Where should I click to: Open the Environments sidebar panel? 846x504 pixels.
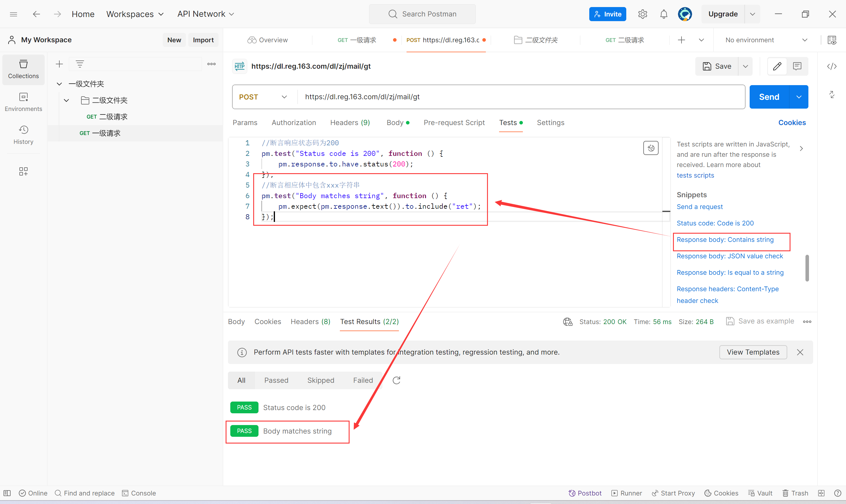(x=23, y=102)
